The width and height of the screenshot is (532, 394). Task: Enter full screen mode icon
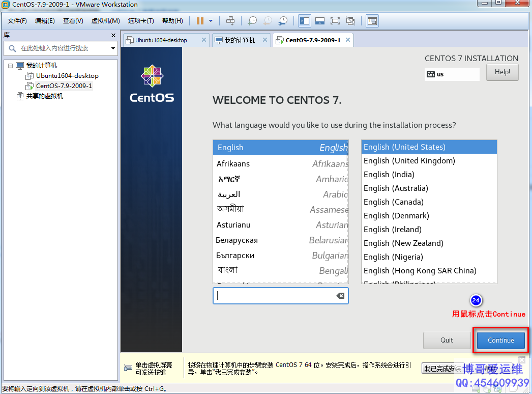coord(335,21)
